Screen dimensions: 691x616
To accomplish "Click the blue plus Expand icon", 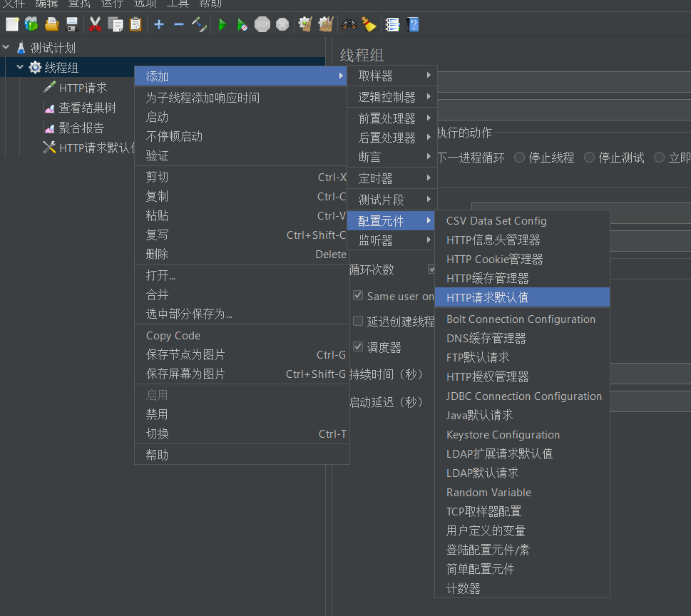I will [159, 24].
